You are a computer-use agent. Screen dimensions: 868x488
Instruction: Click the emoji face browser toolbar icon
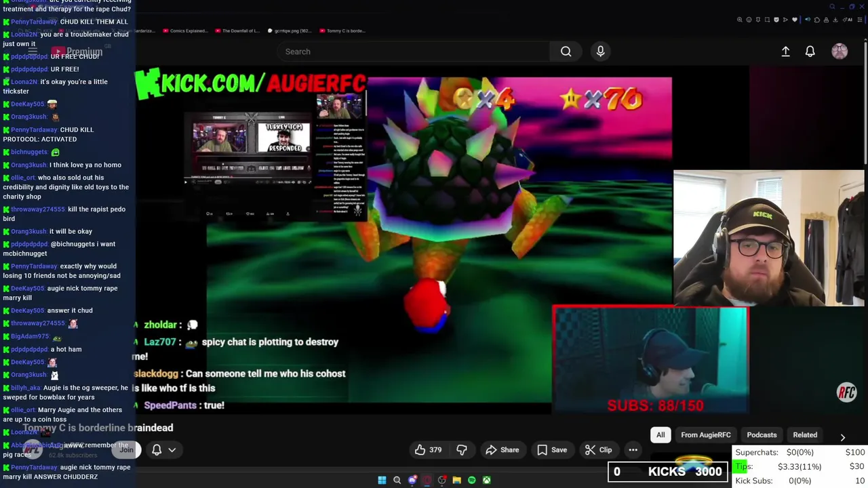click(749, 20)
